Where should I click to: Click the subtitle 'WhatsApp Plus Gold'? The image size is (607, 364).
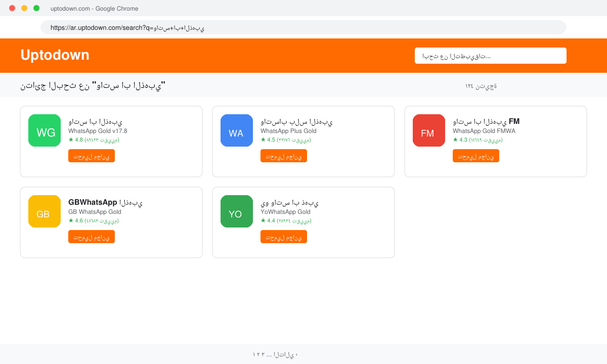tap(288, 131)
